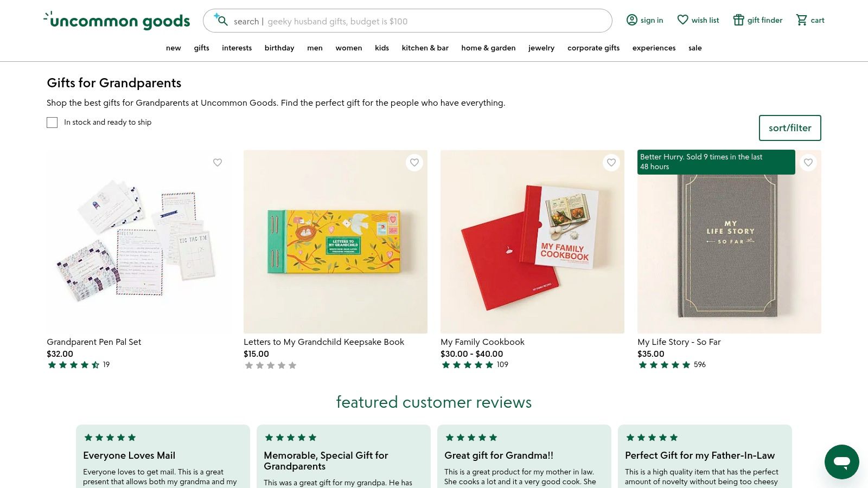Click the star rating of My Family Cookbook
868x488 pixels.
pyautogui.click(x=468, y=365)
